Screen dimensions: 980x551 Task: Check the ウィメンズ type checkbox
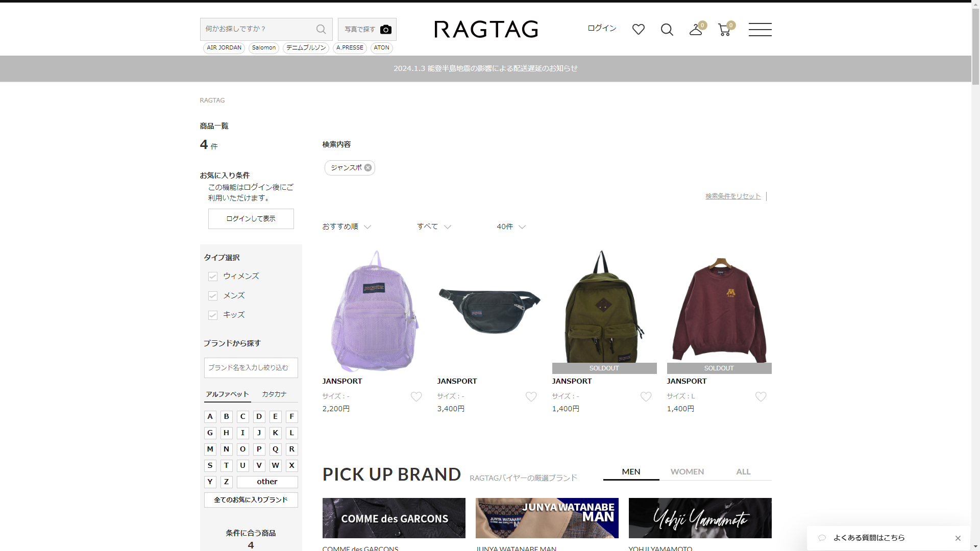[x=213, y=277]
